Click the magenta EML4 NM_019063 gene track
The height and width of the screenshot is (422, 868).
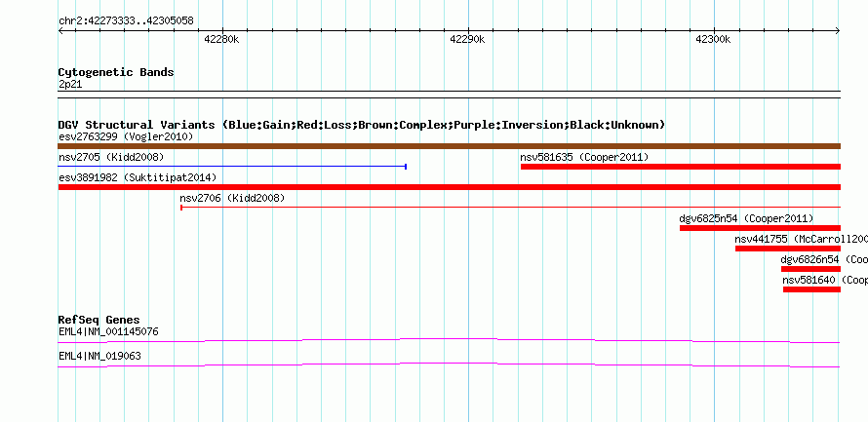tap(449, 364)
